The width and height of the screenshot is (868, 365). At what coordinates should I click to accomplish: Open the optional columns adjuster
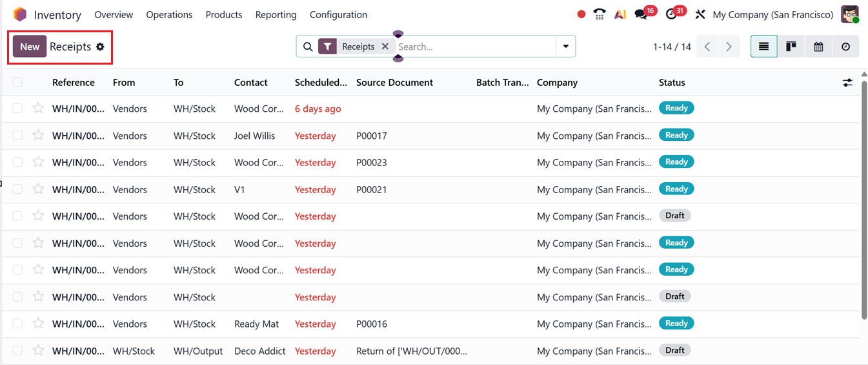(847, 83)
